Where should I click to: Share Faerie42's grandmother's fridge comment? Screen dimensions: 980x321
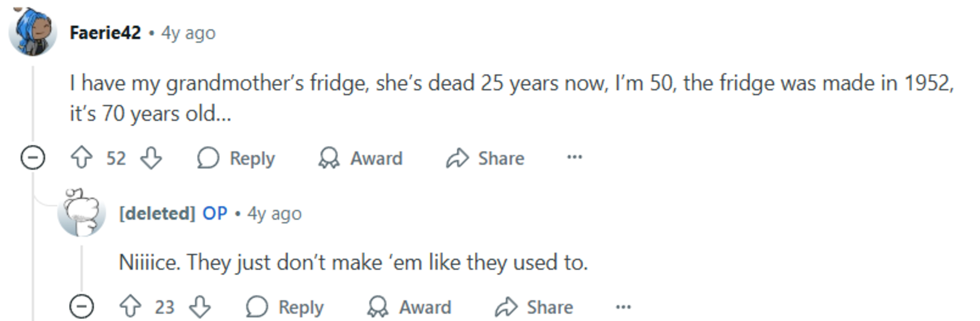point(485,158)
